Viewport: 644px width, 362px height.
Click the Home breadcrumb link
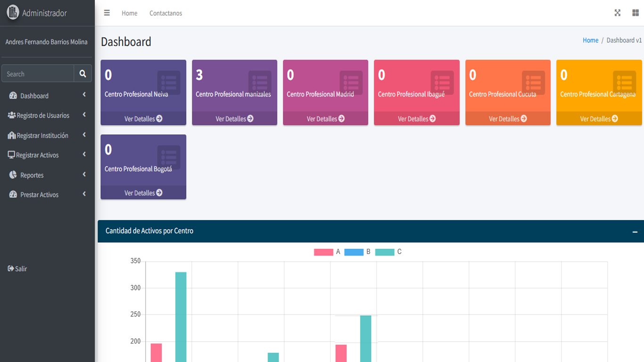590,40
